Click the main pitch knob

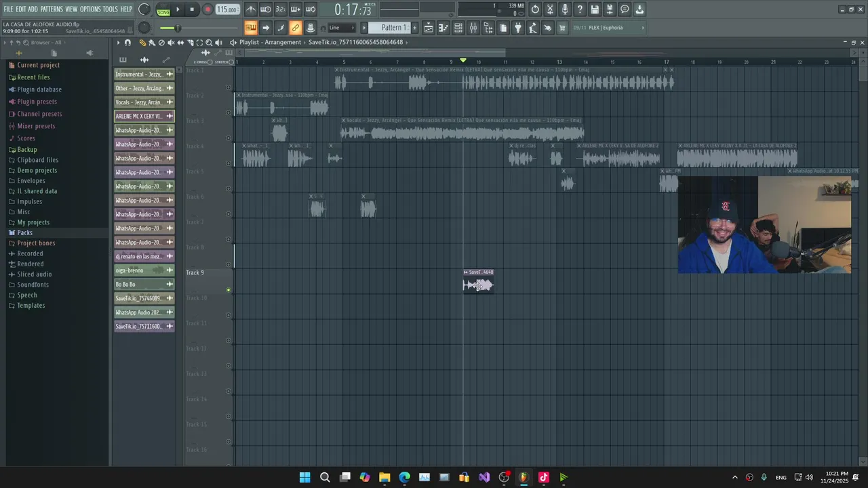pos(144,28)
